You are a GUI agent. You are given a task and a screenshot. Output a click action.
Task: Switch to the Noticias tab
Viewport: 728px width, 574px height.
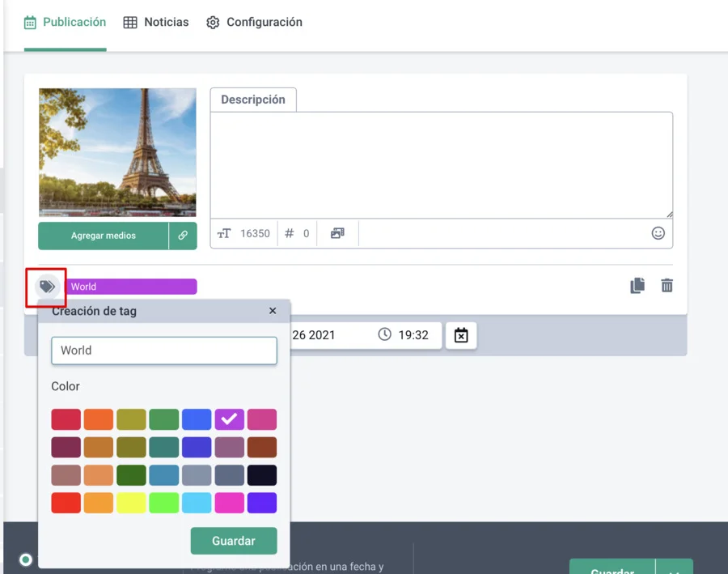(156, 23)
